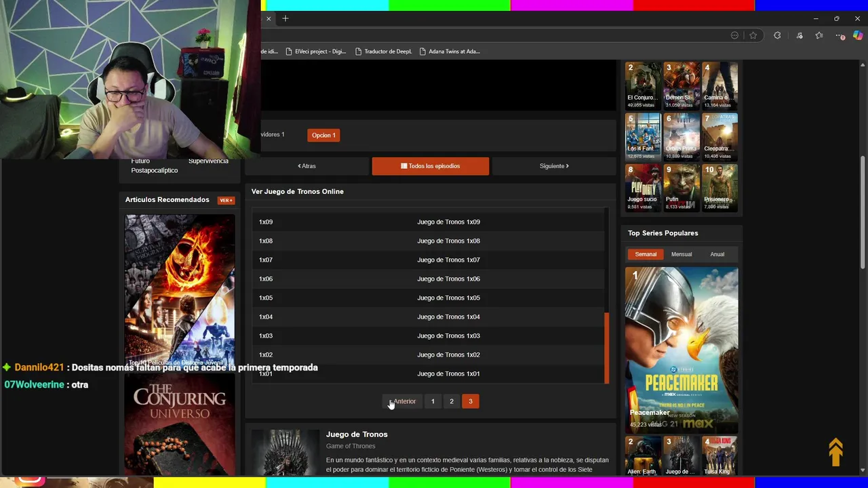Open the Distopia Juvenil article thumbnail

(x=180, y=291)
